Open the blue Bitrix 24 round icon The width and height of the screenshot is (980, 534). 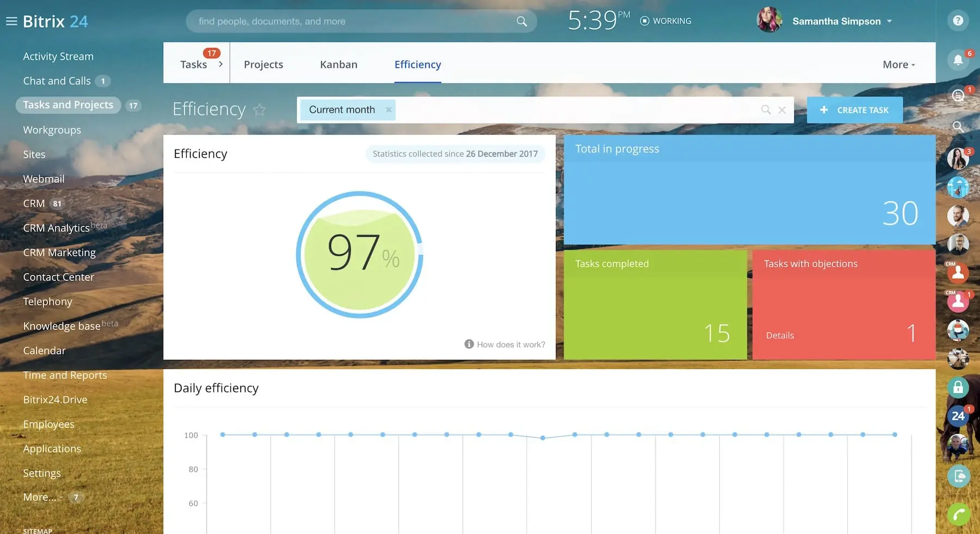click(958, 416)
